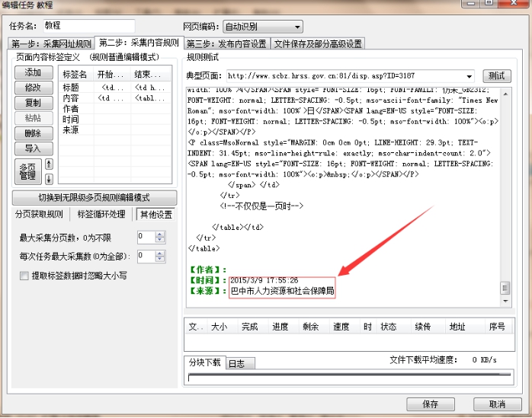Click the move-down arrow beside 多页管理
The image size is (532, 418).
(x=50, y=180)
